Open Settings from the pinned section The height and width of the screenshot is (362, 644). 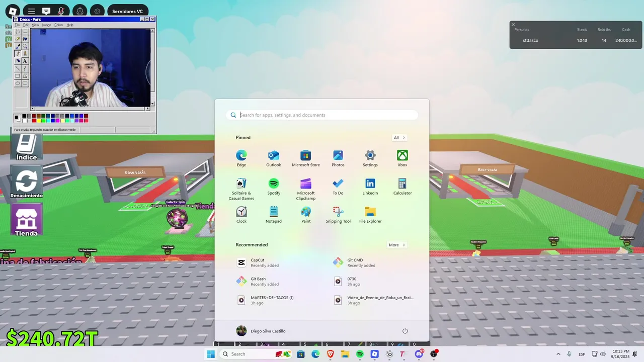(370, 158)
